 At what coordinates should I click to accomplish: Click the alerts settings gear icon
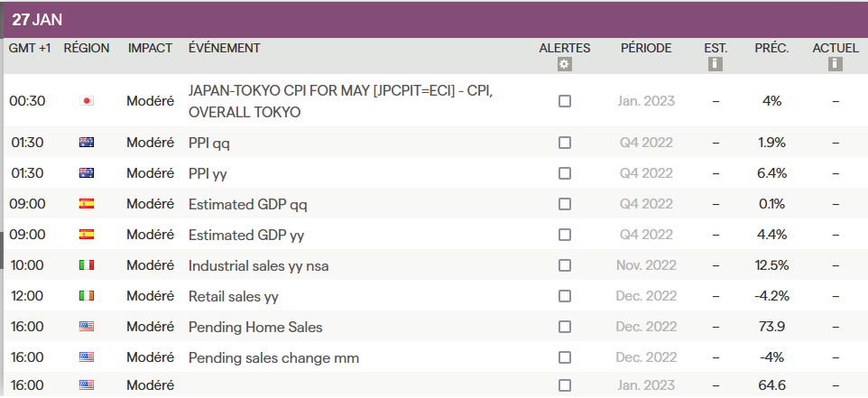565,64
